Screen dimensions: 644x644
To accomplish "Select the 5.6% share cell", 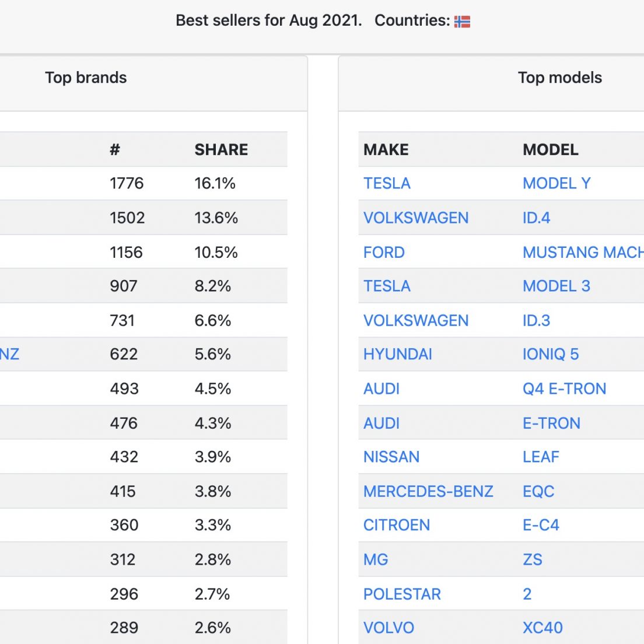I will (x=213, y=354).
